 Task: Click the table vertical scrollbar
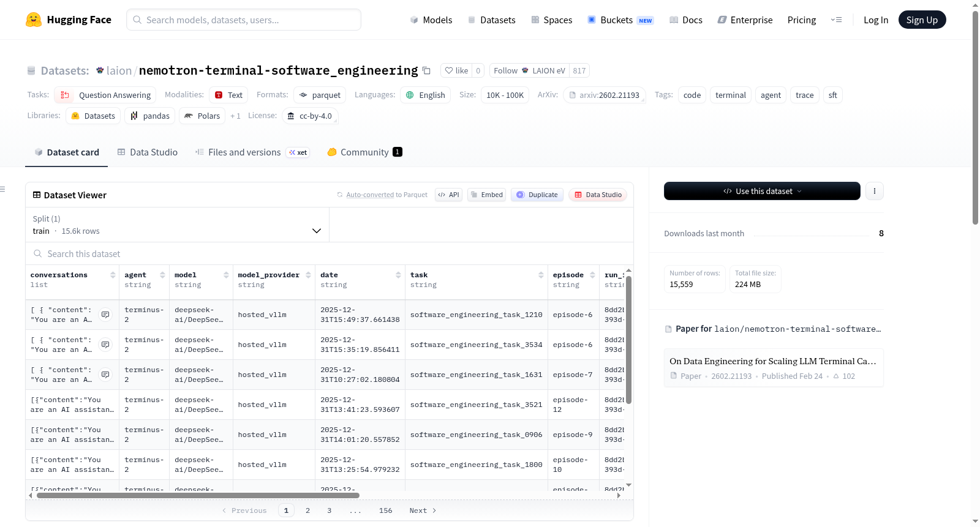[628, 340]
